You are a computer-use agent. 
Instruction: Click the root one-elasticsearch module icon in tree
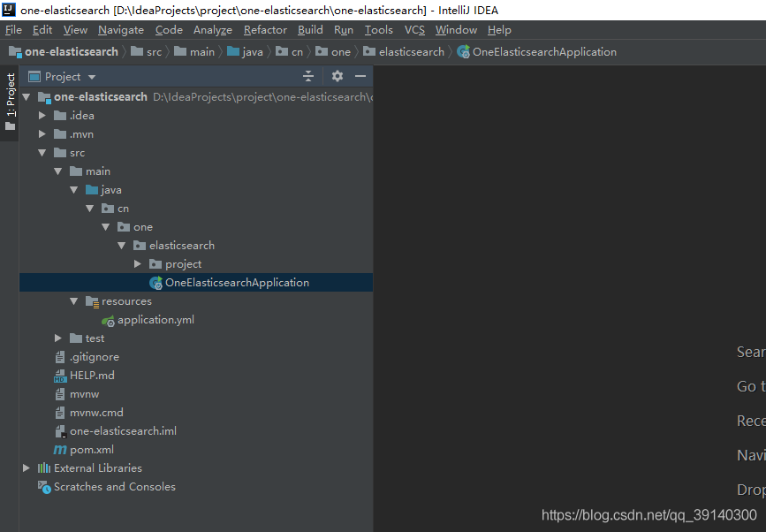pyautogui.click(x=44, y=97)
